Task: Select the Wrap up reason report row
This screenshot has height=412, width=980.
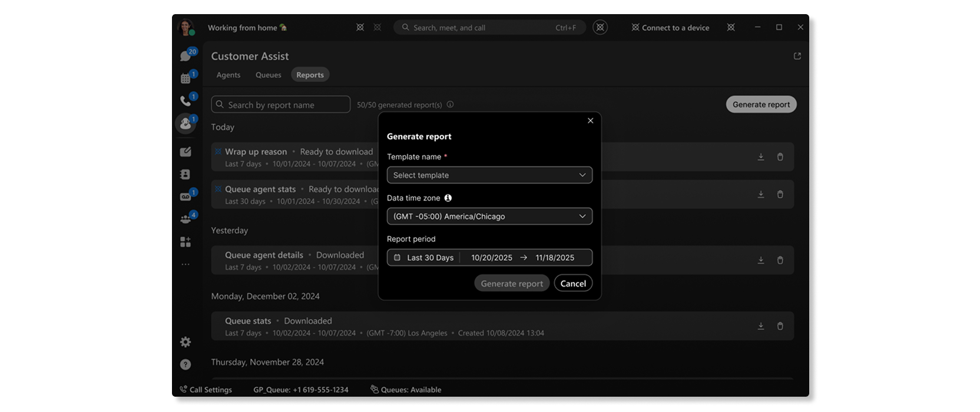Action: pyautogui.click(x=502, y=157)
